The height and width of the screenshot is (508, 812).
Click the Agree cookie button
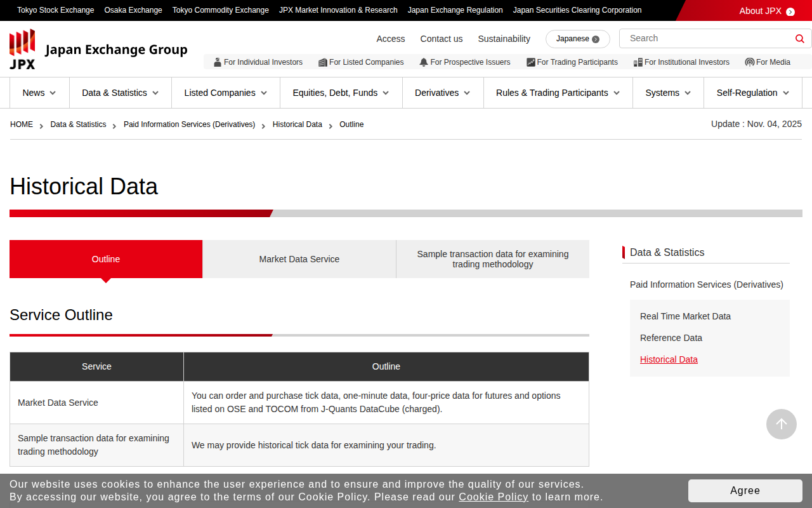[x=745, y=491]
